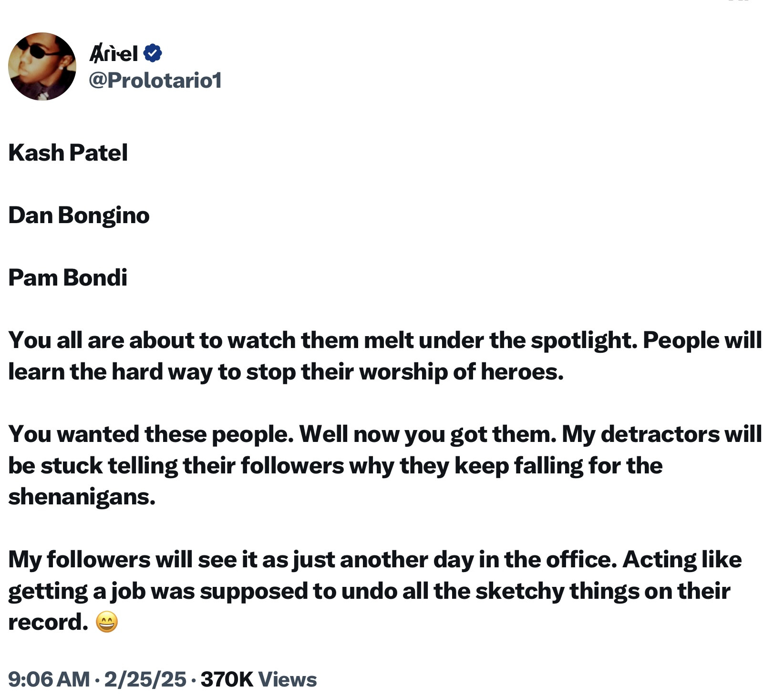Click the display name Ariel
Image resolution: width=784 pixels, height=697 pixels.
[113, 53]
